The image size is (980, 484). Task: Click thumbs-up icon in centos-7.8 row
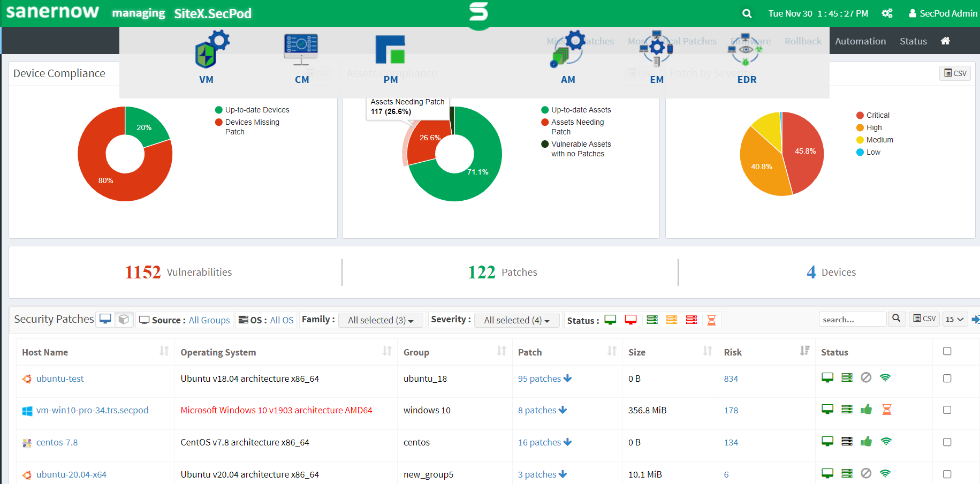click(x=866, y=441)
